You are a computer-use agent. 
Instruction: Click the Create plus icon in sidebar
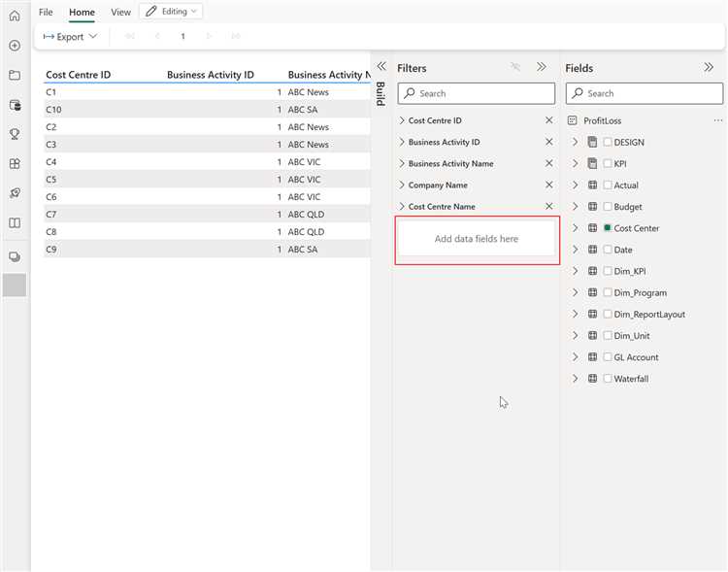click(x=15, y=46)
